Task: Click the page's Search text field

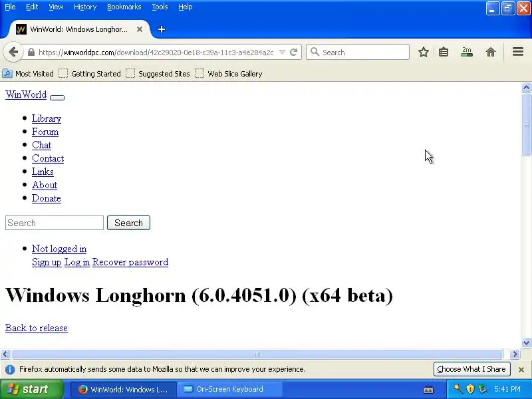Action: click(x=55, y=223)
